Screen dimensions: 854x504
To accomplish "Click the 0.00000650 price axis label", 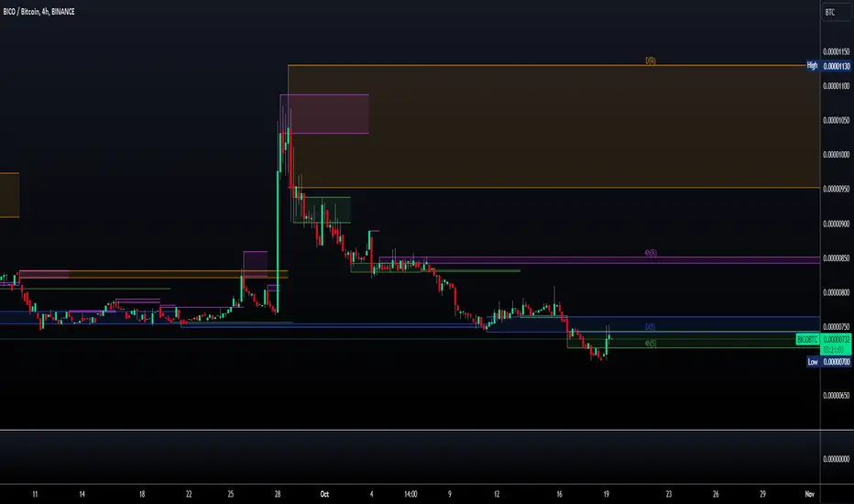I will click(x=836, y=396).
